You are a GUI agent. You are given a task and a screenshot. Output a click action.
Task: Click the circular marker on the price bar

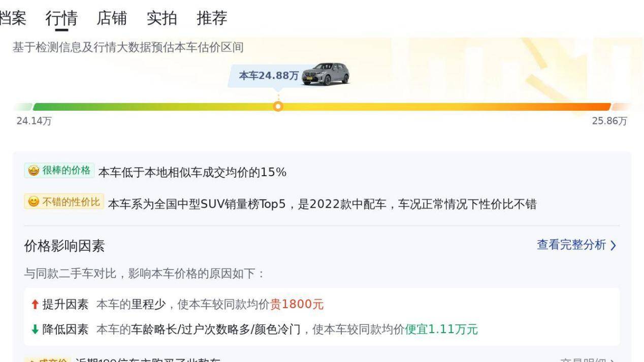[278, 107]
